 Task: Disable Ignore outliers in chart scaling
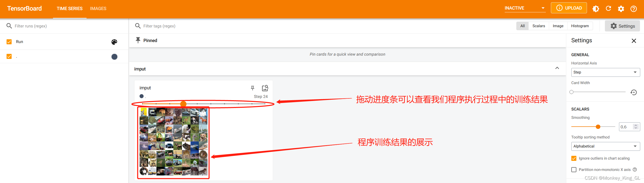coord(574,158)
